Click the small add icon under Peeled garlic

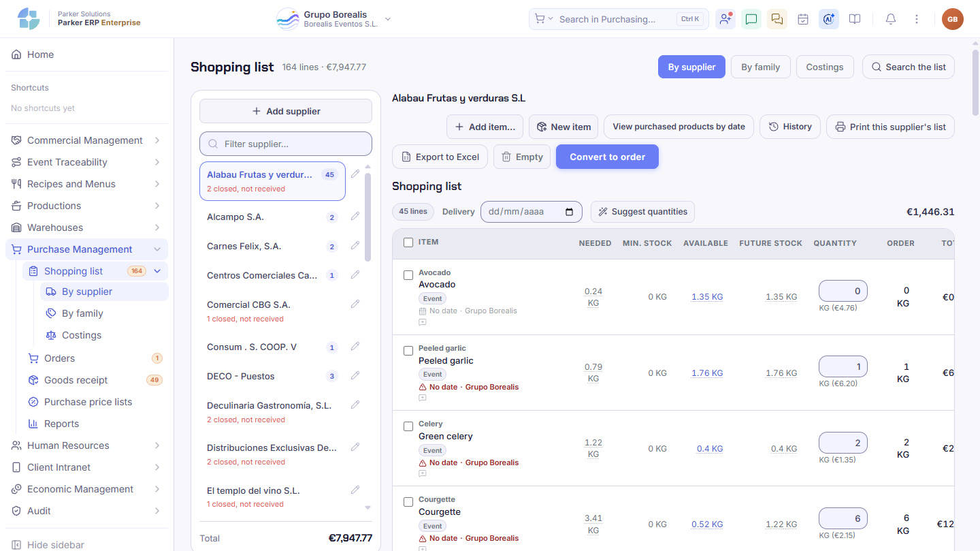click(x=423, y=398)
